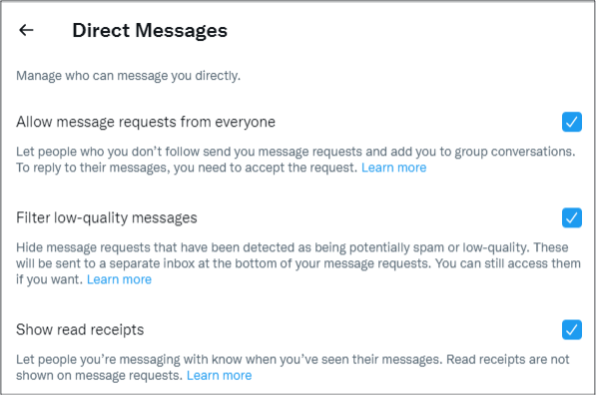Tap the checkmark icon beside message requests setting
Image resolution: width=596 pixels, height=396 pixels.
click(572, 122)
